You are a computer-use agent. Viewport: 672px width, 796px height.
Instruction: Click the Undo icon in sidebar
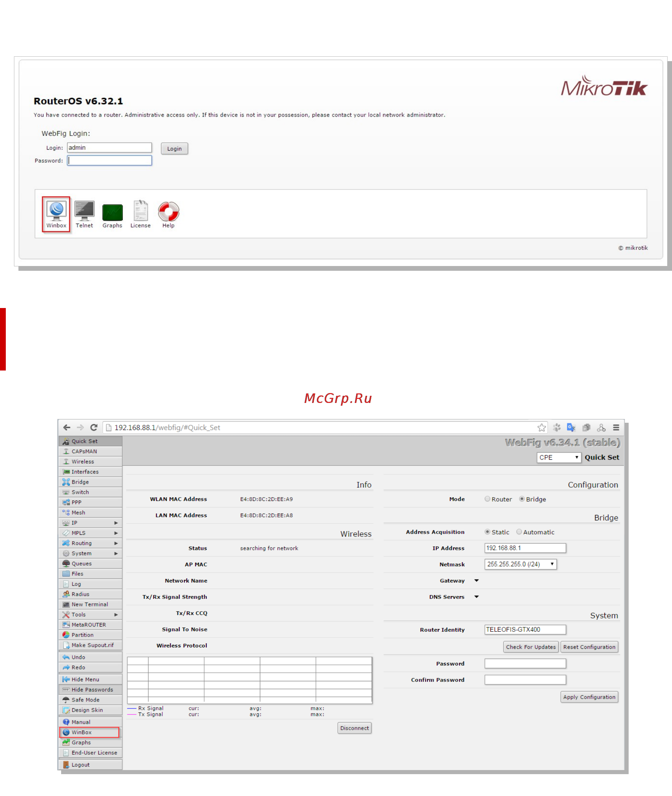click(x=66, y=657)
